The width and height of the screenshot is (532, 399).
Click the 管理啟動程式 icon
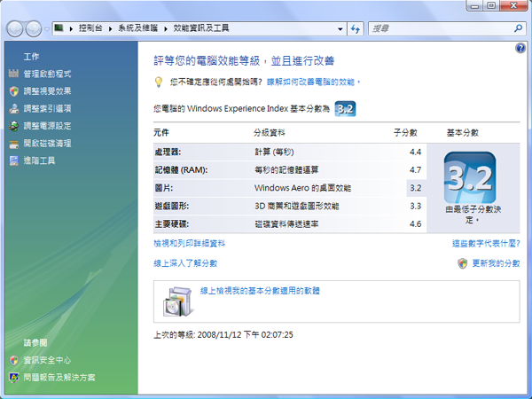pyautogui.click(x=13, y=74)
